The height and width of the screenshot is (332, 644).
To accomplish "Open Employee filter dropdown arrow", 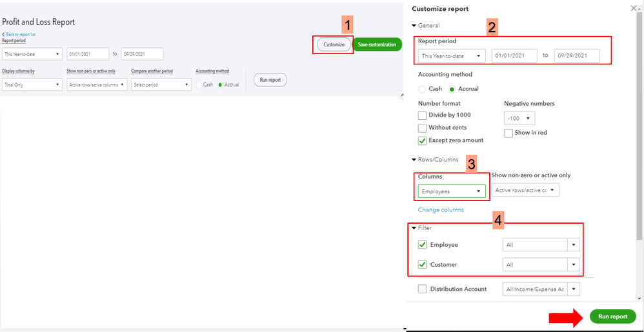I will click(573, 245).
